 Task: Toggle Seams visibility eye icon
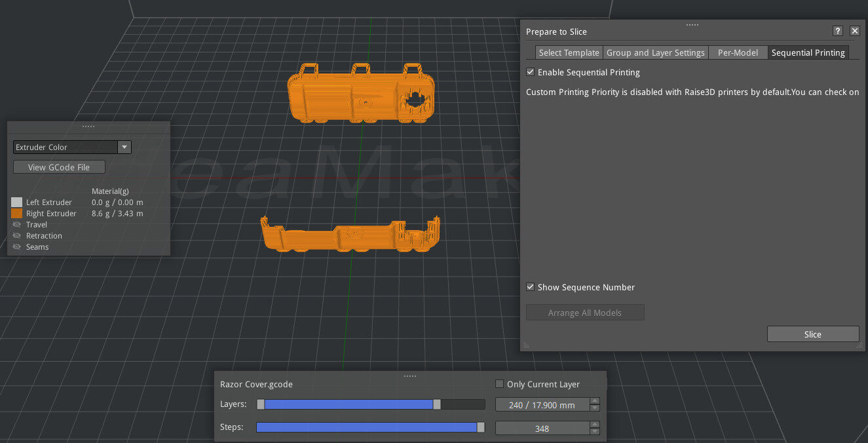(17, 247)
